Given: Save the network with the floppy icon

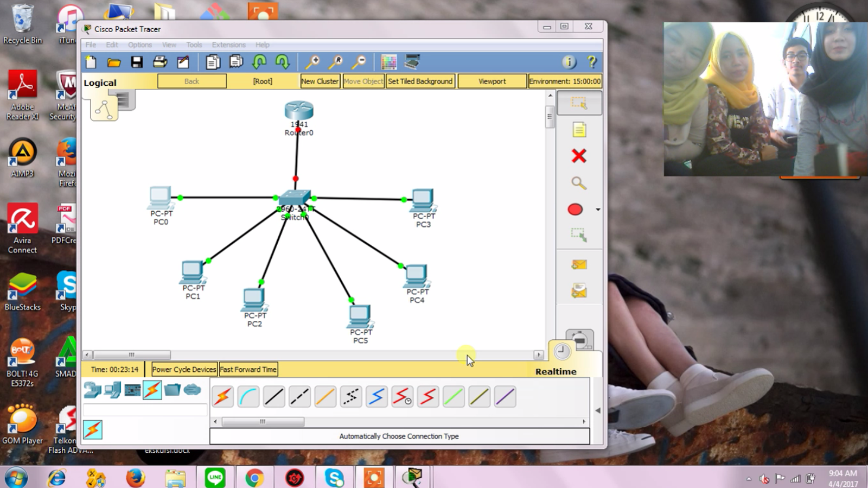Looking at the screenshot, I should (137, 62).
